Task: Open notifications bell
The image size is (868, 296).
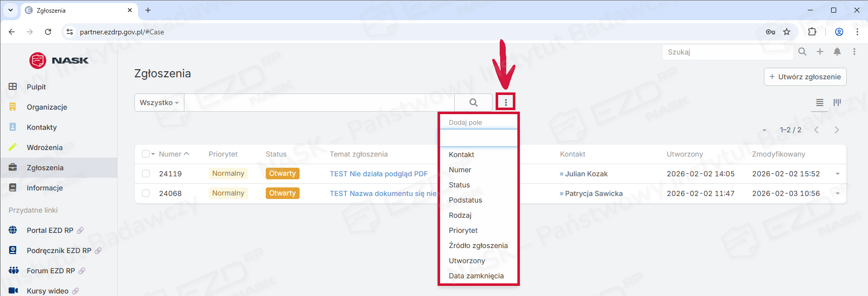Action: pos(837,52)
